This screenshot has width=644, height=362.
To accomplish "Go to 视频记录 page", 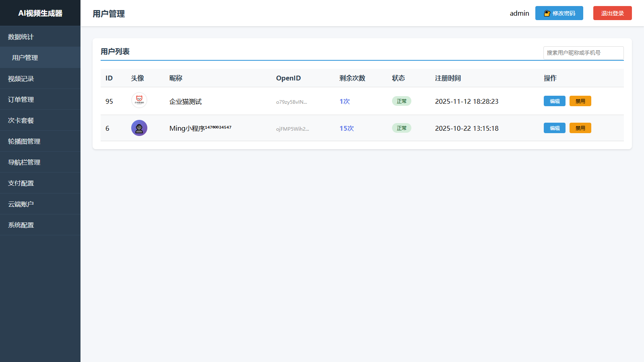I will pos(21,78).
